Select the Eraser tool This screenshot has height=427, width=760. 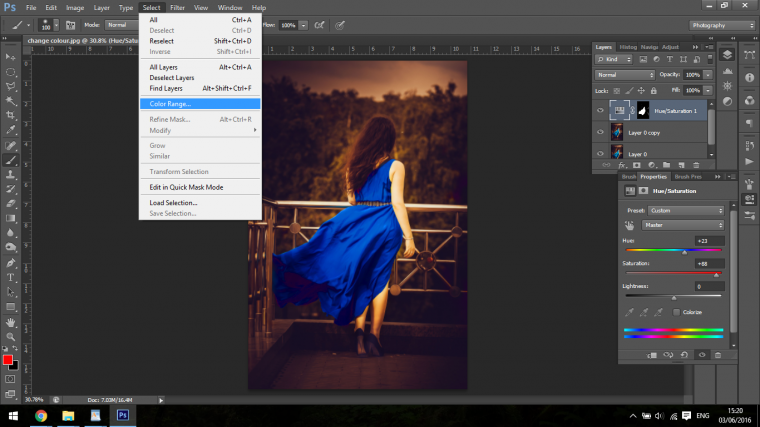[10, 204]
